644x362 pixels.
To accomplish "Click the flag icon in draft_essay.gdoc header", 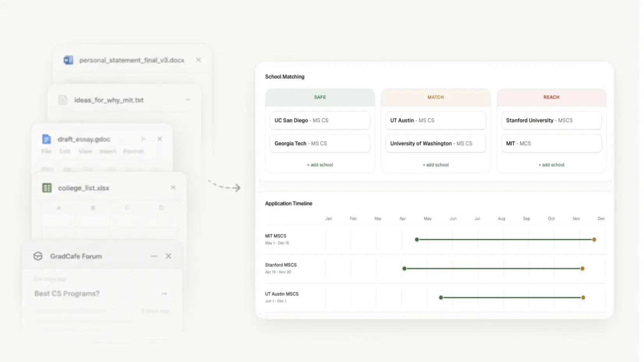I will click(x=143, y=139).
